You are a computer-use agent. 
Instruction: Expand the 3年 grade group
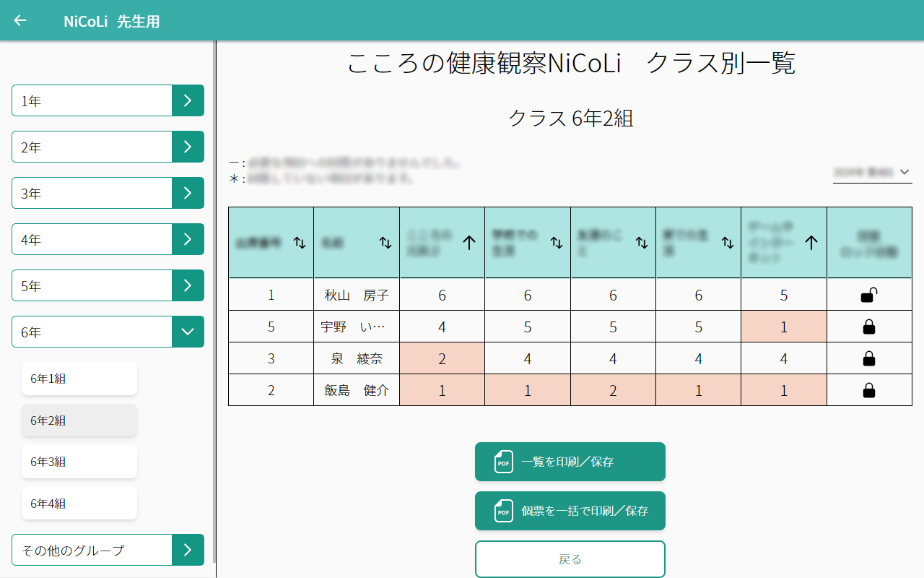pos(188,193)
